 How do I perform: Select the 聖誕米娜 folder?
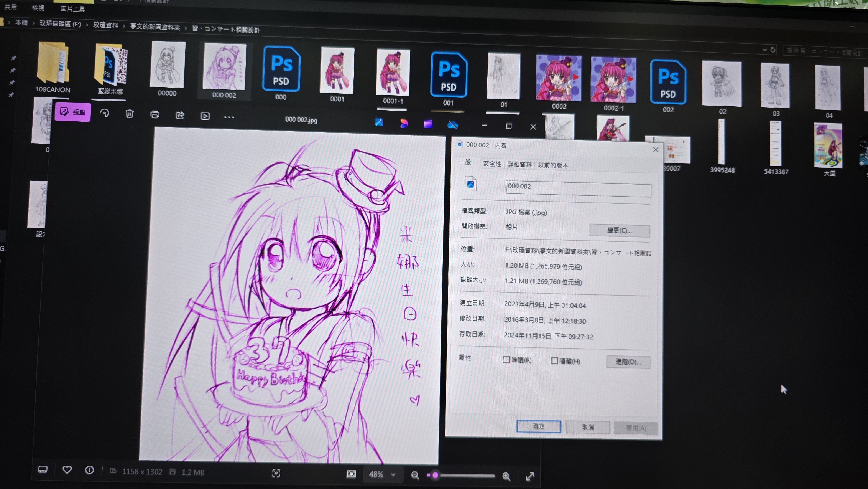[110, 69]
